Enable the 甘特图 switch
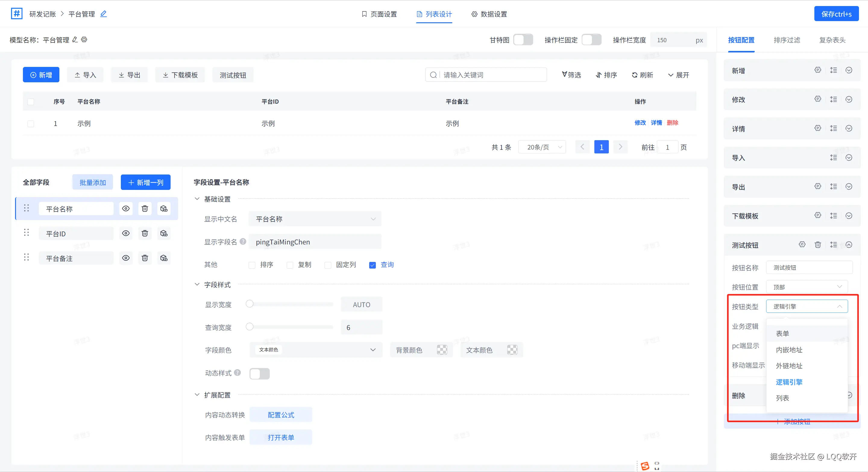 click(523, 40)
